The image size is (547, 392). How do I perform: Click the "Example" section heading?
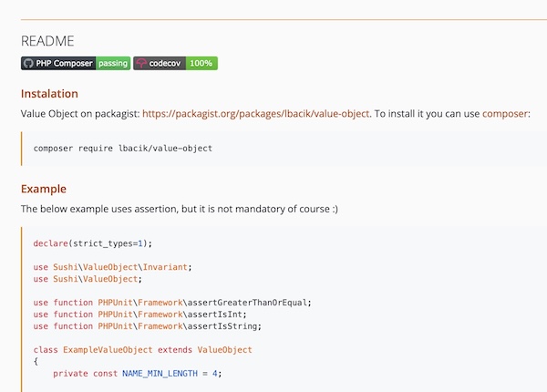pos(44,189)
